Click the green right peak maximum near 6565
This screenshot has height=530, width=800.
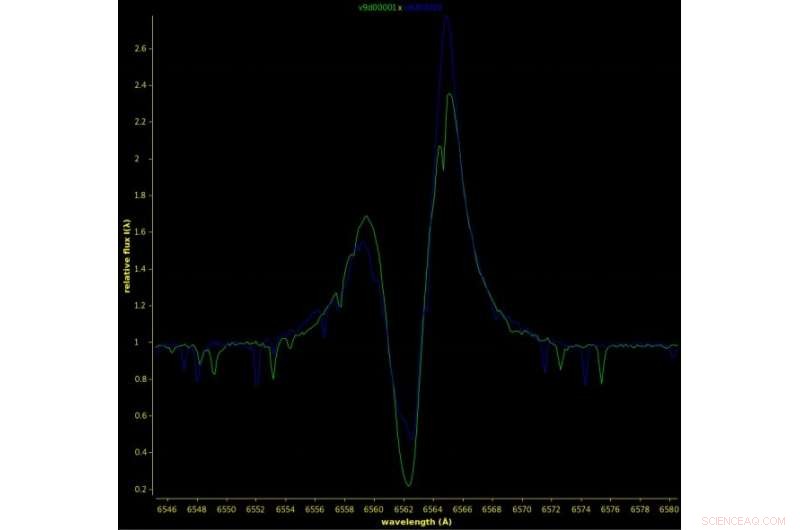(x=450, y=94)
